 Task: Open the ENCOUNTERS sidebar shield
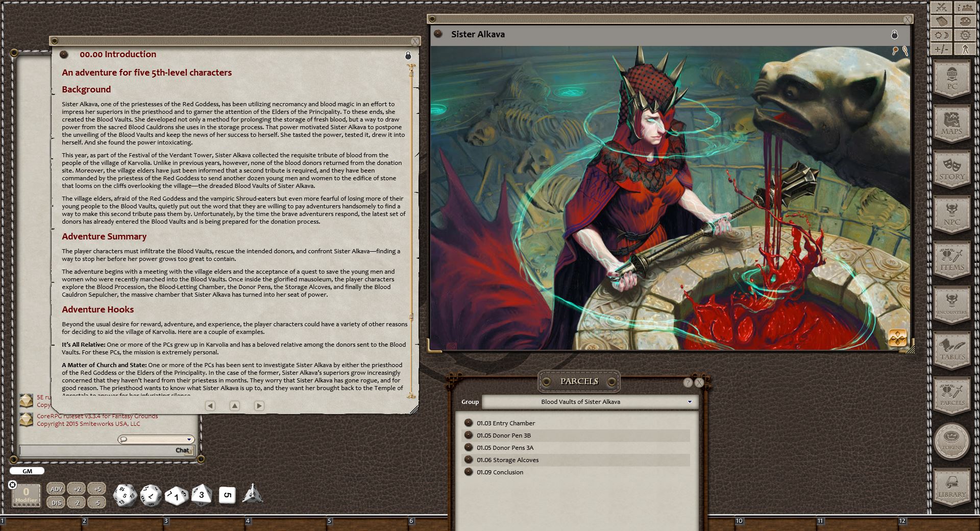(952, 305)
